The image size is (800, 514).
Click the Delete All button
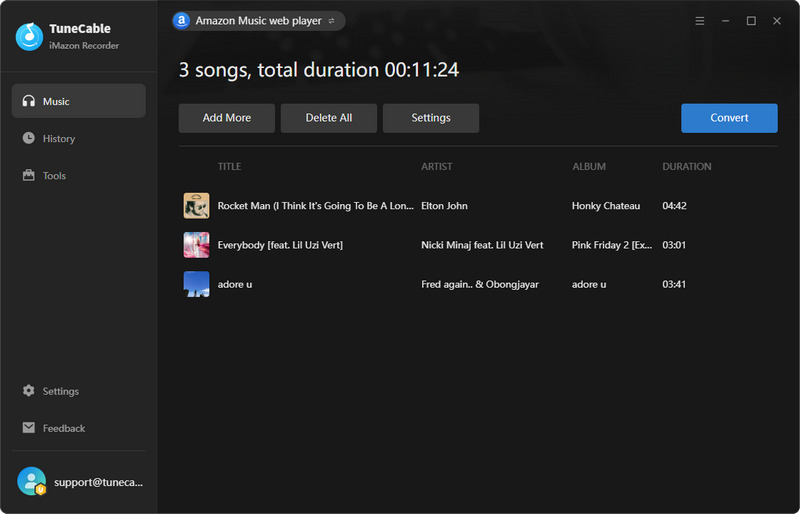point(329,118)
